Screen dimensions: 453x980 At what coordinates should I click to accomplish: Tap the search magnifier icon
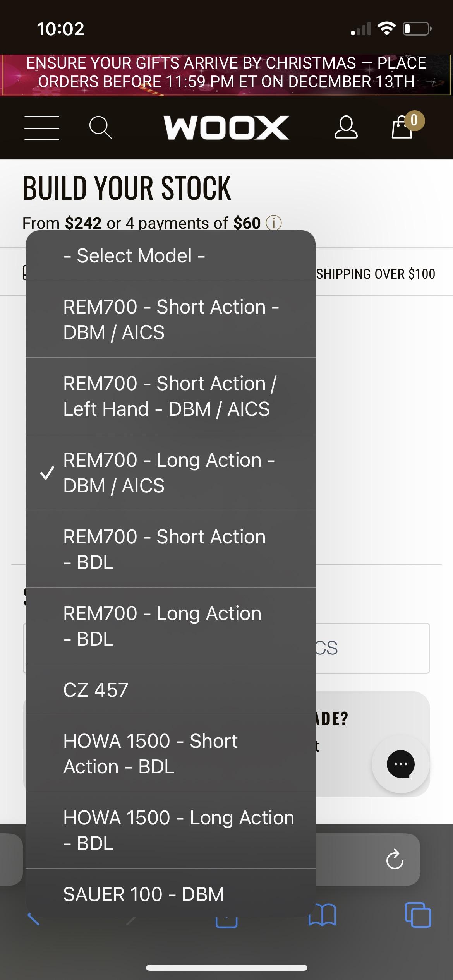pos(101,128)
